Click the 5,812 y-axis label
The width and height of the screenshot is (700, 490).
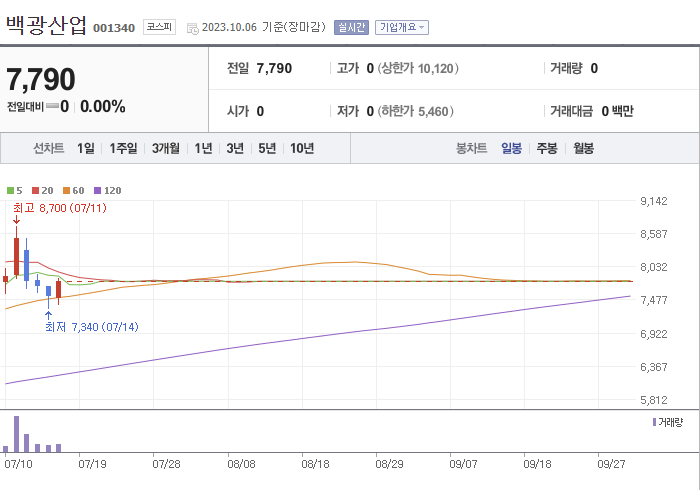point(654,400)
